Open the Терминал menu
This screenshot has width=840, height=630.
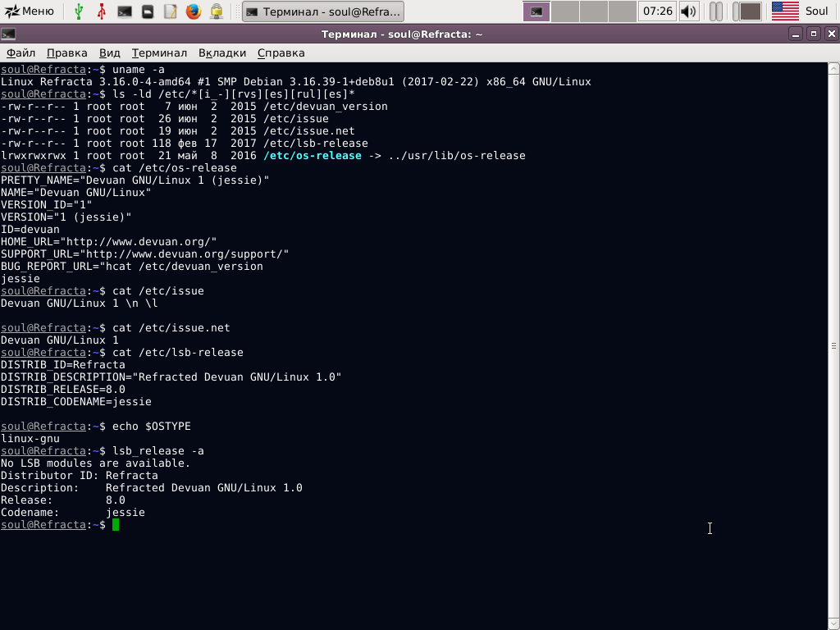tap(159, 53)
